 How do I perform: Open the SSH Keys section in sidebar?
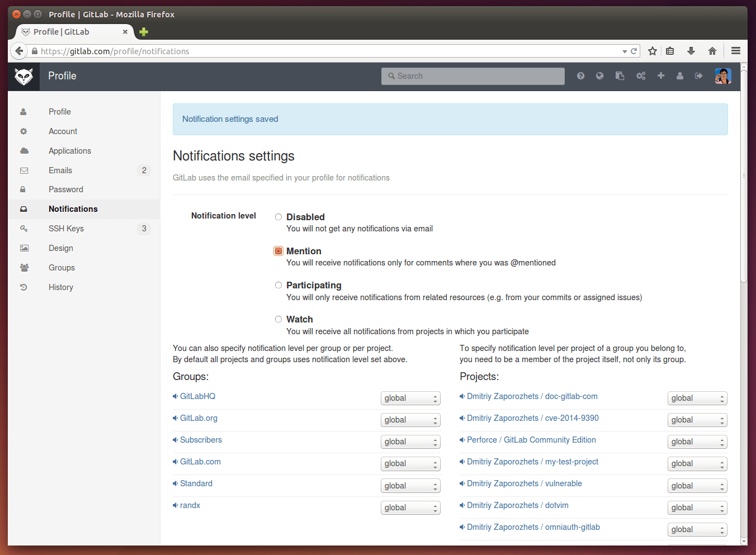click(66, 229)
